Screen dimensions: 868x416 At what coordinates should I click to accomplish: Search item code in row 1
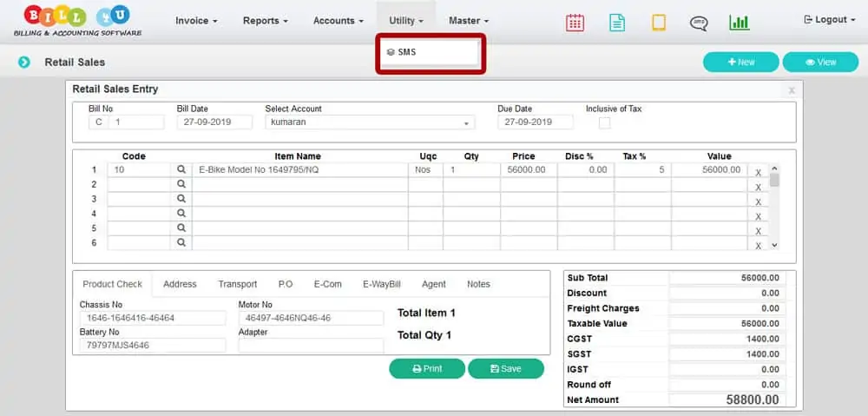pyautogui.click(x=181, y=169)
